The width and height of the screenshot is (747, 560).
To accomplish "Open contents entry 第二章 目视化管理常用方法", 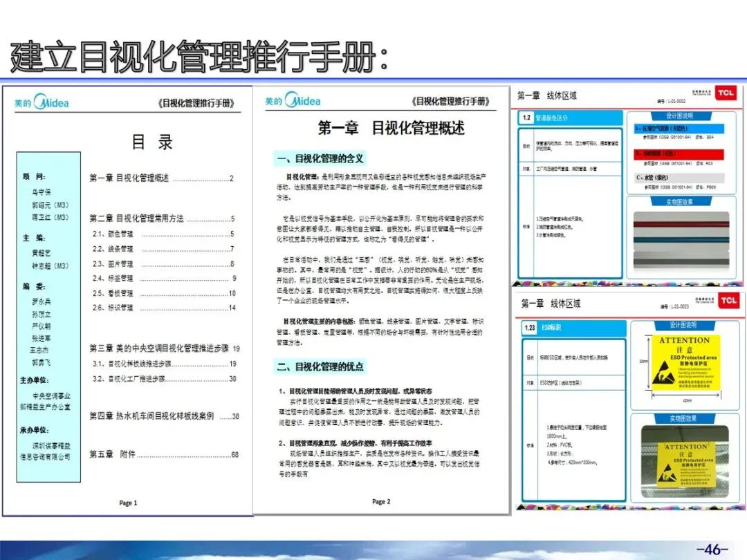I will click(162, 218).
